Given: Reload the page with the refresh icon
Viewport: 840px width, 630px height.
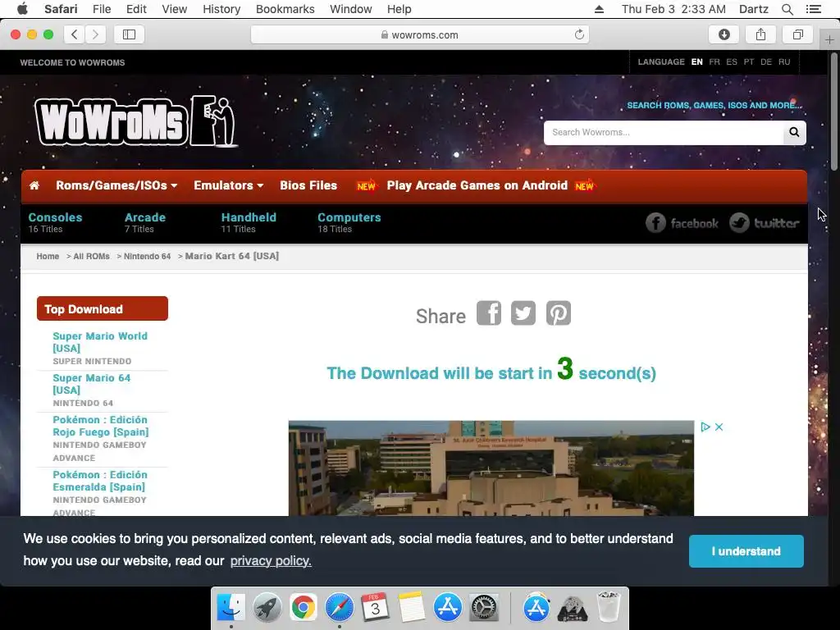Looking at the screenshot, I should [x=579, y=34].
